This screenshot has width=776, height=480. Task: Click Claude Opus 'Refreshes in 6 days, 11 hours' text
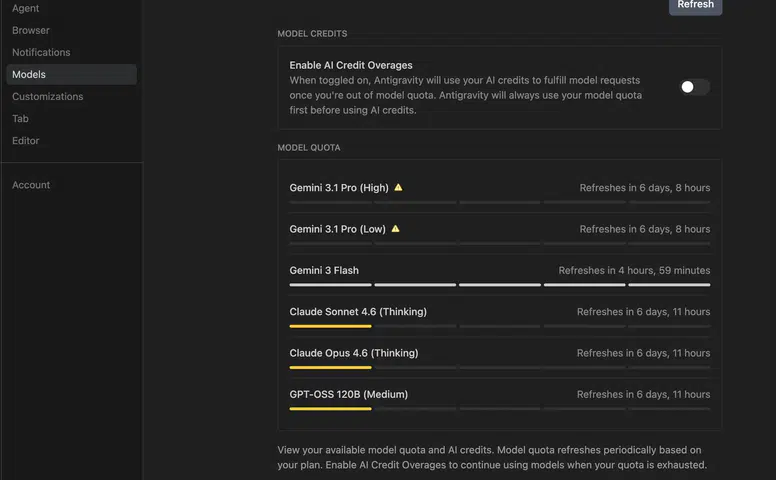[643, 353]
